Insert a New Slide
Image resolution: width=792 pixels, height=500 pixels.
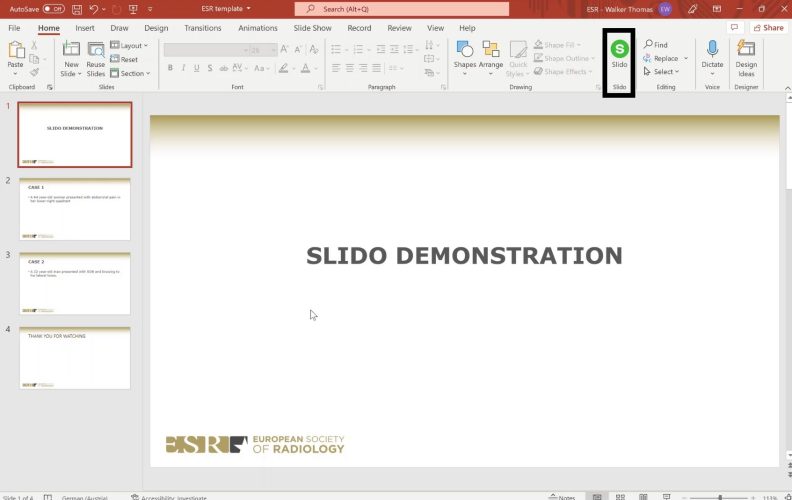[x=71, y=59]
